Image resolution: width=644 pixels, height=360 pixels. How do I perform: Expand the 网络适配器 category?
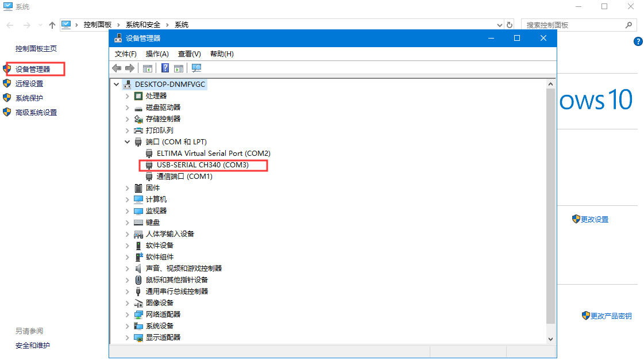(128, 315)
